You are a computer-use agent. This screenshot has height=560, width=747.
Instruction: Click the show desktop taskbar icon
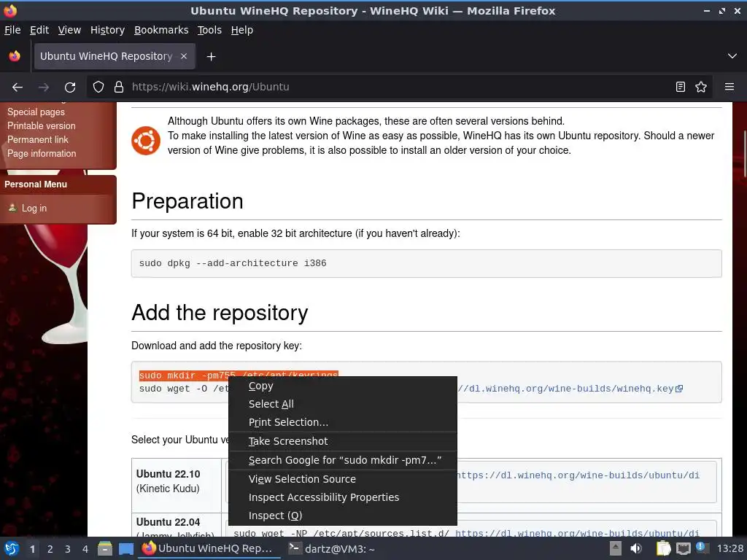(125, 549)
